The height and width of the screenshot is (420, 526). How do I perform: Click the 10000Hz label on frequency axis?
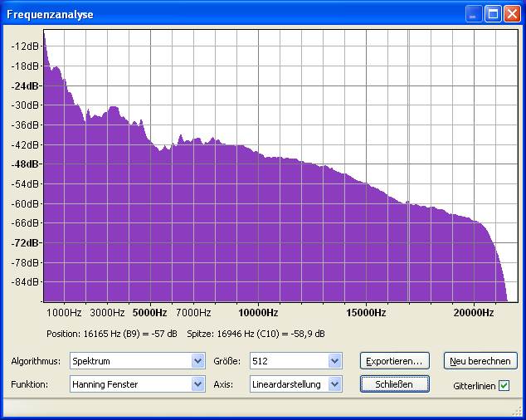click(258, 313)
